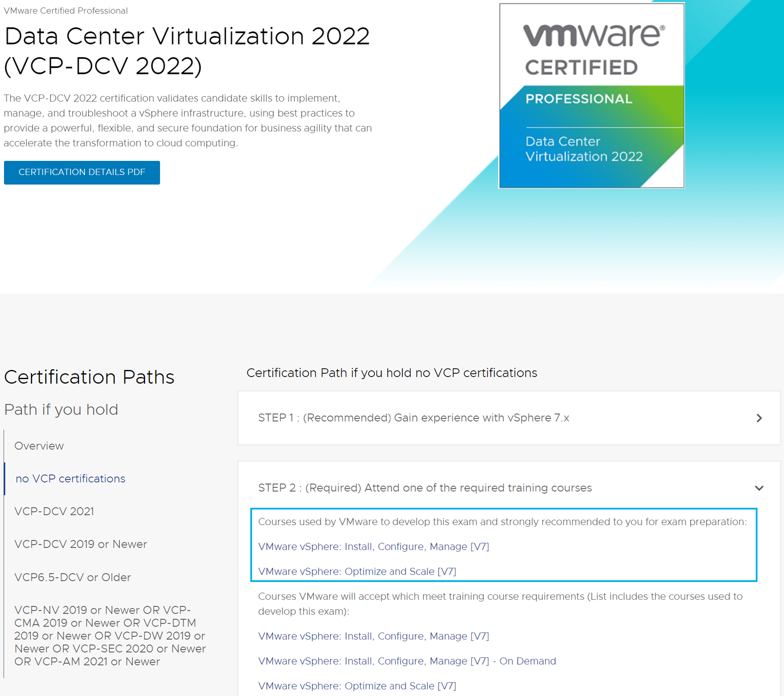Click the Certification Paths sidebar heading

pyautogui.click(x=89, y=377)
